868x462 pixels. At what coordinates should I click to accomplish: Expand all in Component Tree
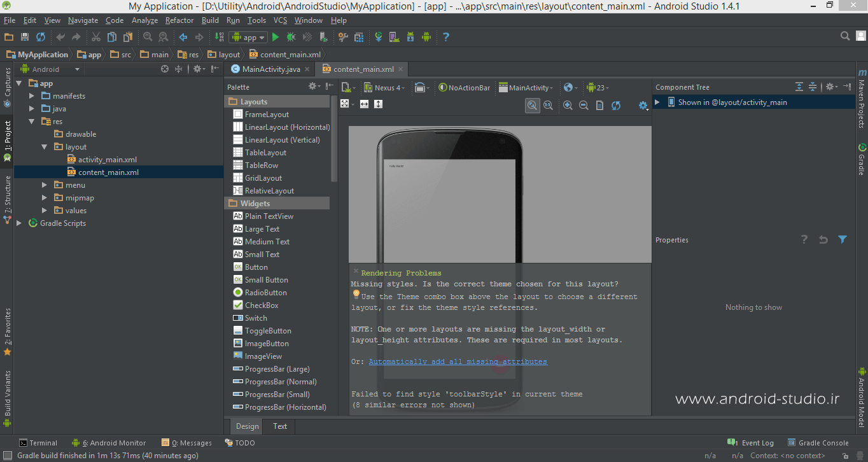pyautogui.click(x=799, y=87)
